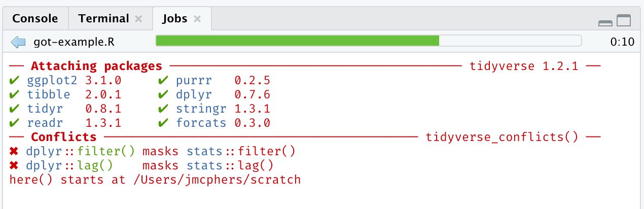Open the Terminal tab
The image size is (644, 209).
103,19
